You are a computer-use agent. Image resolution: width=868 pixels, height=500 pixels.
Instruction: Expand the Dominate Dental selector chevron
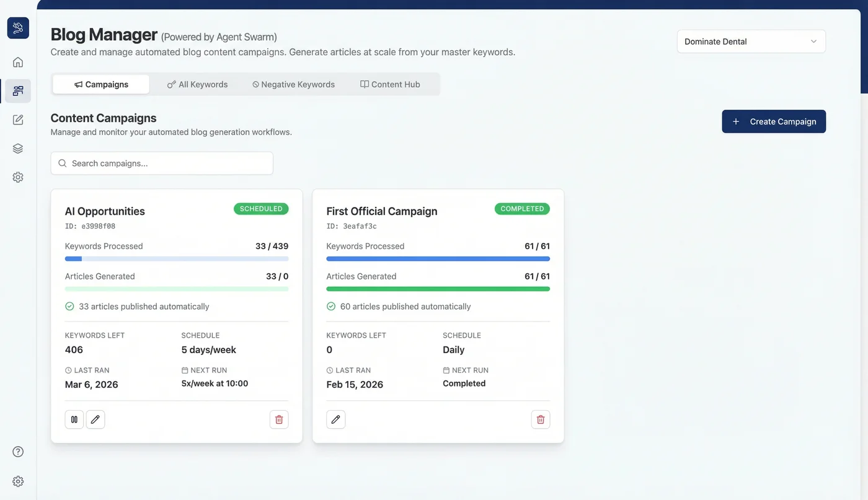(813, 41)
